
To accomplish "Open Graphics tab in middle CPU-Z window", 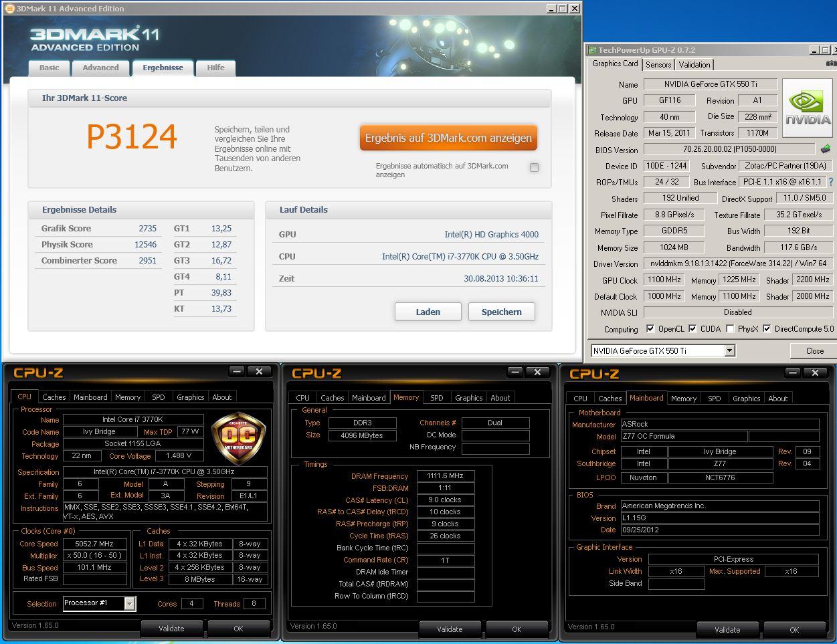I will click(x=469, y=398).
